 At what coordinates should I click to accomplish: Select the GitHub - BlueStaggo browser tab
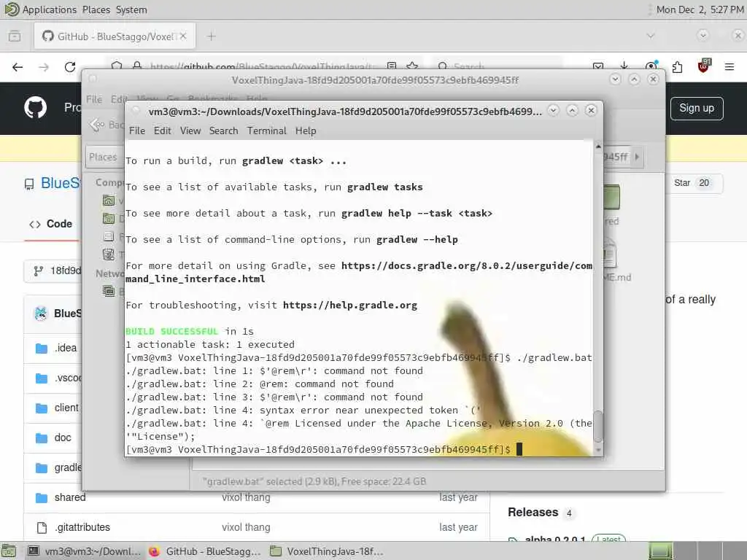[x=115, y=36]
